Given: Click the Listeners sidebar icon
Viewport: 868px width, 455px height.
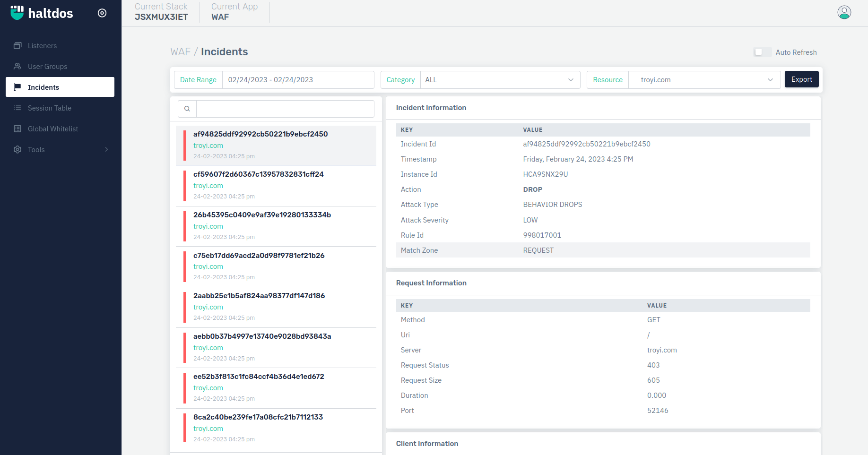Looking at the screenshot, I should [17, 46].
